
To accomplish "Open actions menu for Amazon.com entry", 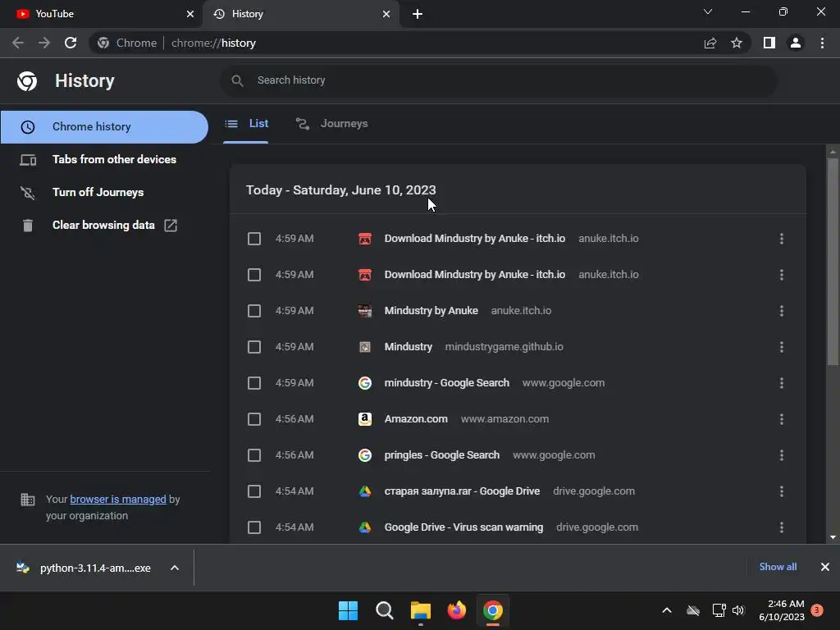I will [x=782, y=419].
